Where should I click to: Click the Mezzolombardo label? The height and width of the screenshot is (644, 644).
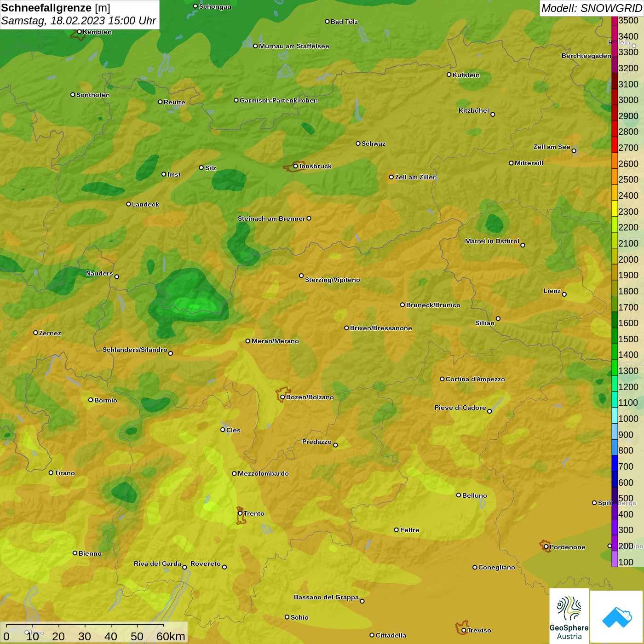[263, 473]
